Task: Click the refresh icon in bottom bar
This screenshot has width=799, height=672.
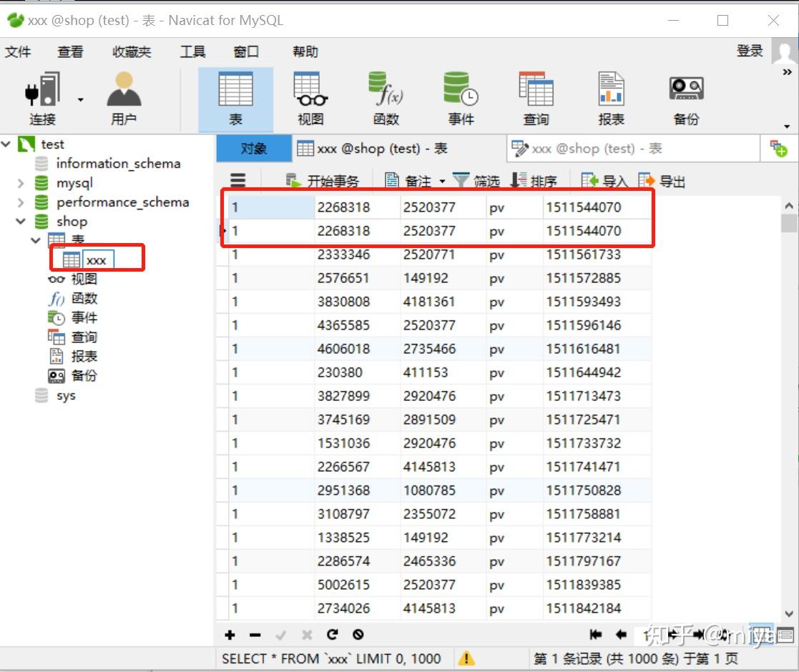Action: (x=333, y=634)
